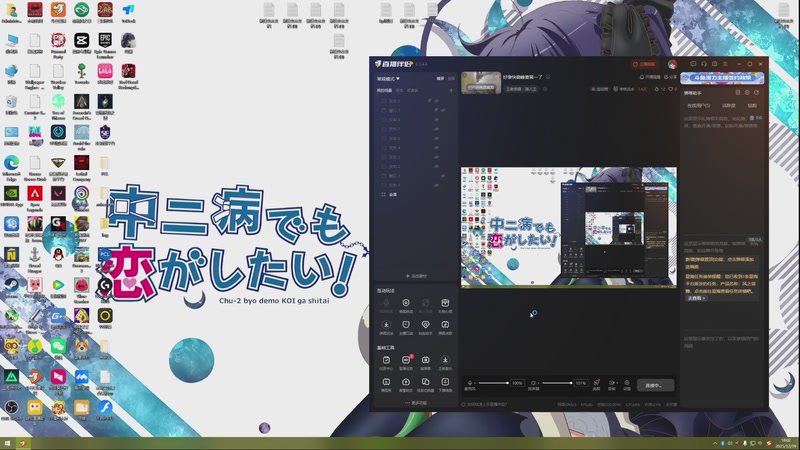Open the 常规模式 mode dropdown
This screenshot has height=450, width=800.
388,79
